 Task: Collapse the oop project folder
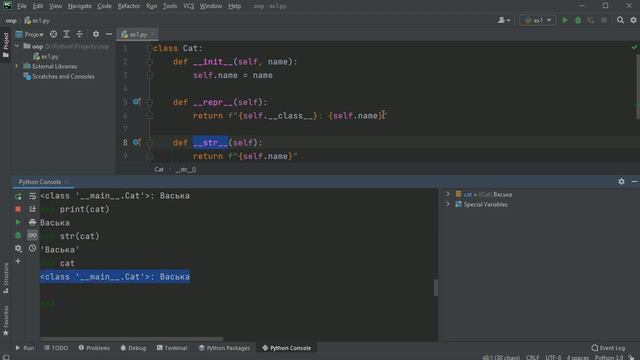point(17,47)
